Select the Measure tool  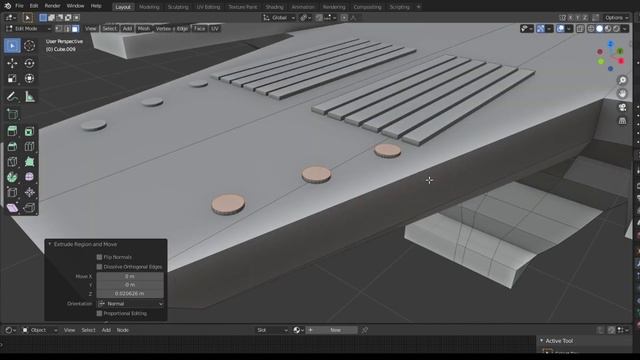(29, 97)
